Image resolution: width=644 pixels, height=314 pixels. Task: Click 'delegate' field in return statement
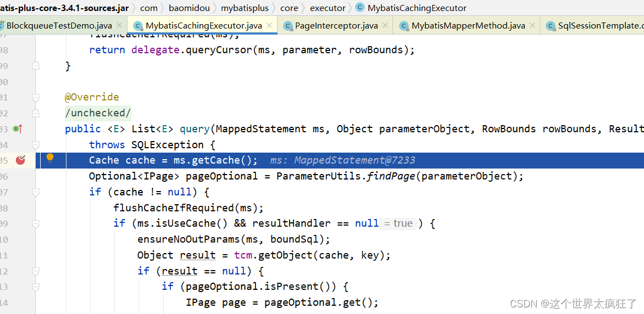point(156,49)
